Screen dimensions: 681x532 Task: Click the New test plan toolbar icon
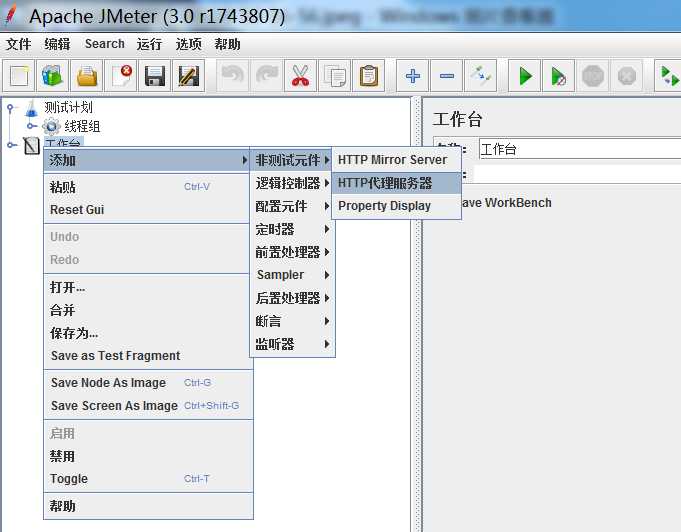pyautogui.click(x=19, y=76)
